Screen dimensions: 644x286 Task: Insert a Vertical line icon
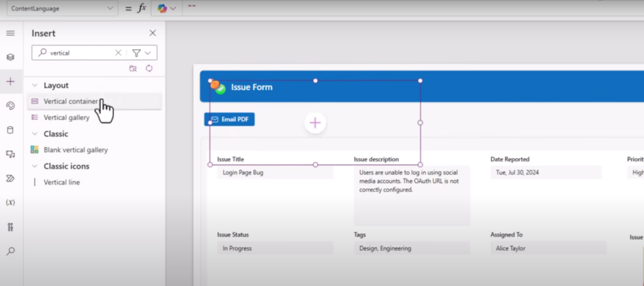[x=94, y=182]
